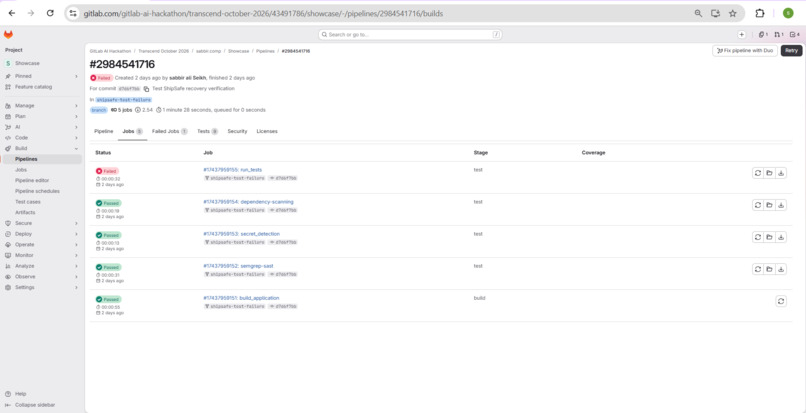Collapse the Build sidebar section
This screenshot has width=806, height=413.
tap(41, 148)
